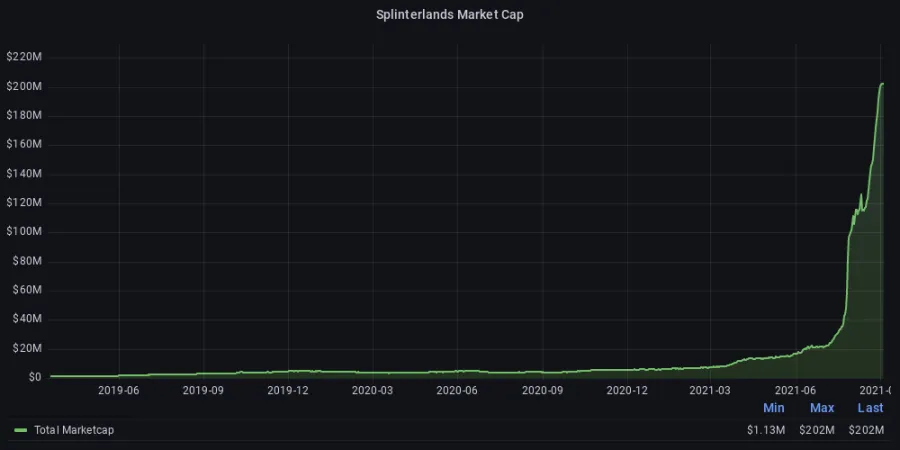
Task: Click the $100M y-axis label
Action: point(24,231)
